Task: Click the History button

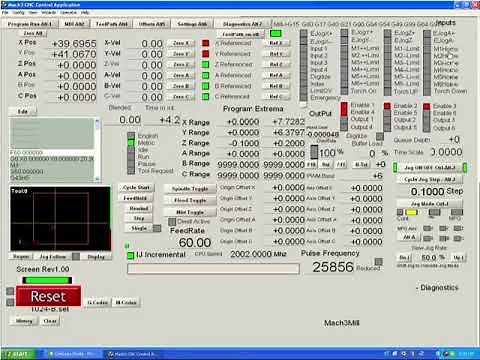Action: (x=24, y=321)
